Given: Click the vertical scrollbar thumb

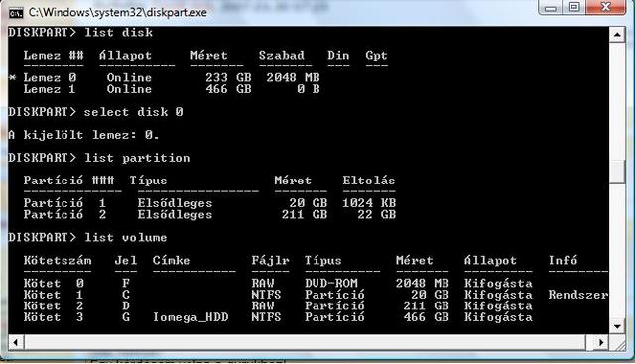Looking at the screenshot, I should (x=617, y=172).
